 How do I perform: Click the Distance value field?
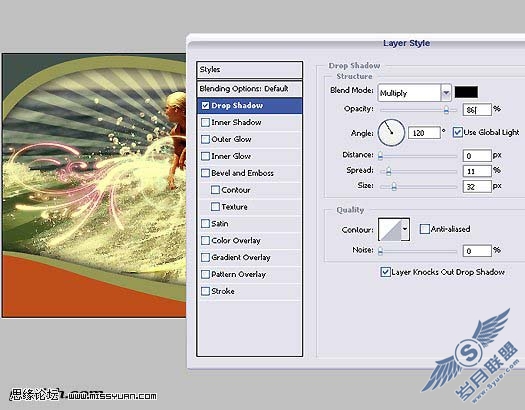point(477,156)
